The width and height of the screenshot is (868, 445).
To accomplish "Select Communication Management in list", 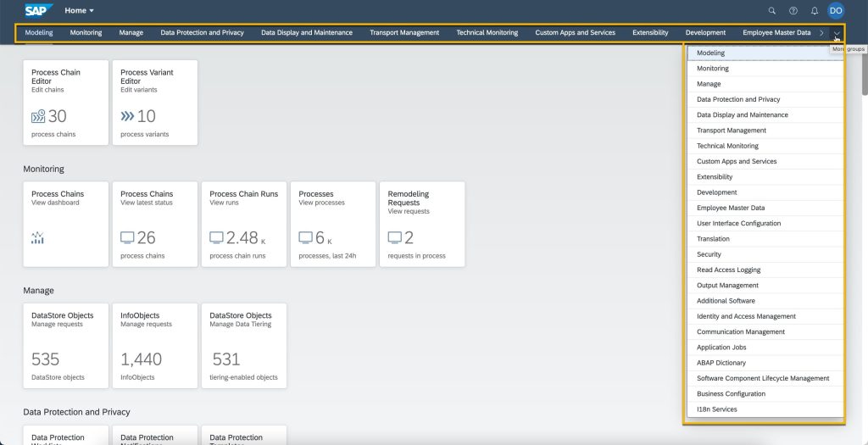I will pyautogui.click(x=765, y=332).
